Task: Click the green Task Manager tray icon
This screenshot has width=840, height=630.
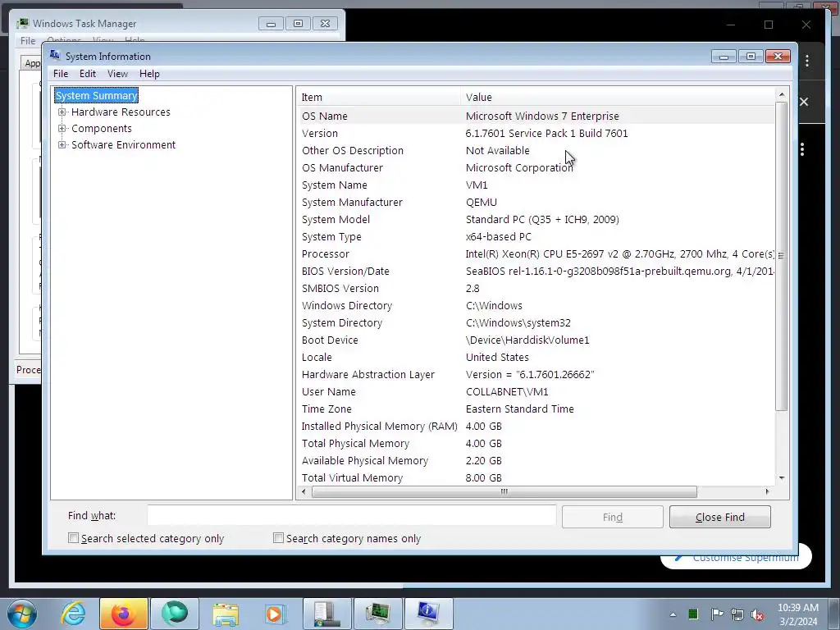Action: pos(693,614)
